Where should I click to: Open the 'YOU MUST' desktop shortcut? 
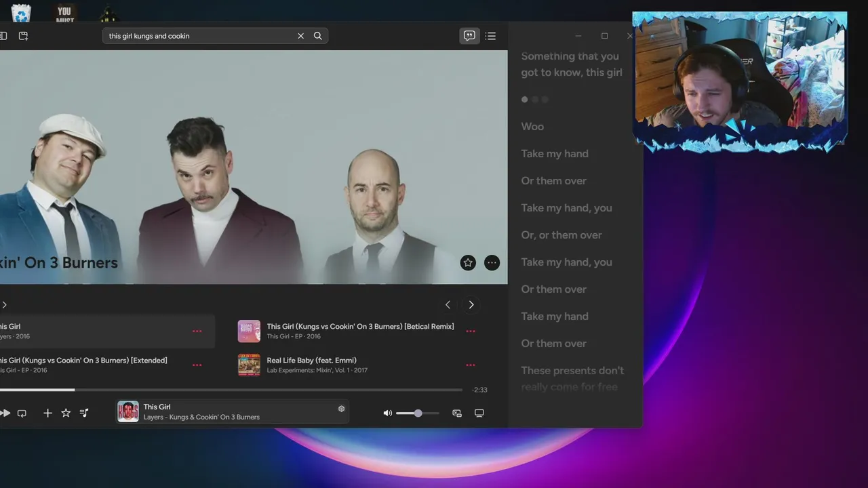click(64, 12)
